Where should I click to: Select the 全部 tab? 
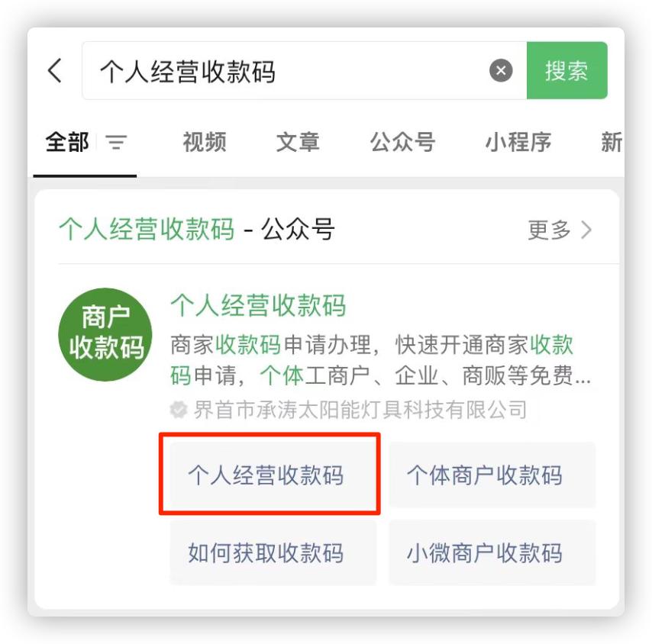click(67, 142)
